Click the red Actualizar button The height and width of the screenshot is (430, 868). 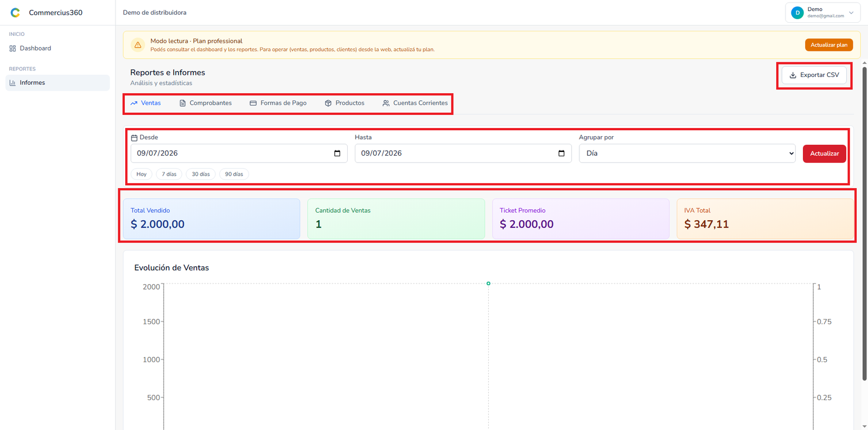(x=824, y=153)
